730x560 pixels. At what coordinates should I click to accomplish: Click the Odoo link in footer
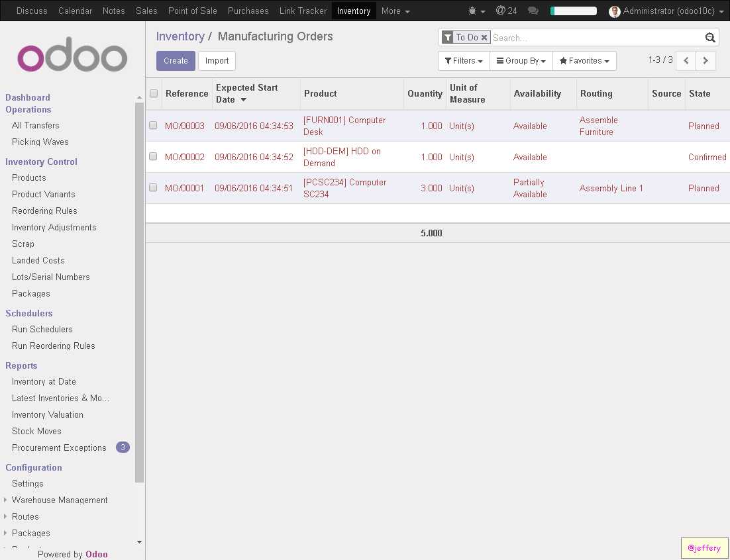96,554
